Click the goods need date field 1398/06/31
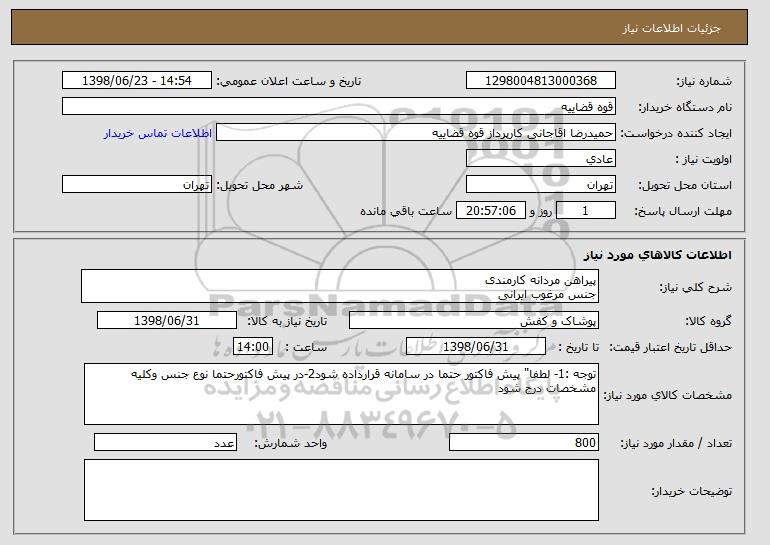The width and height of the screenshot is (770, 545). point(166,321)
